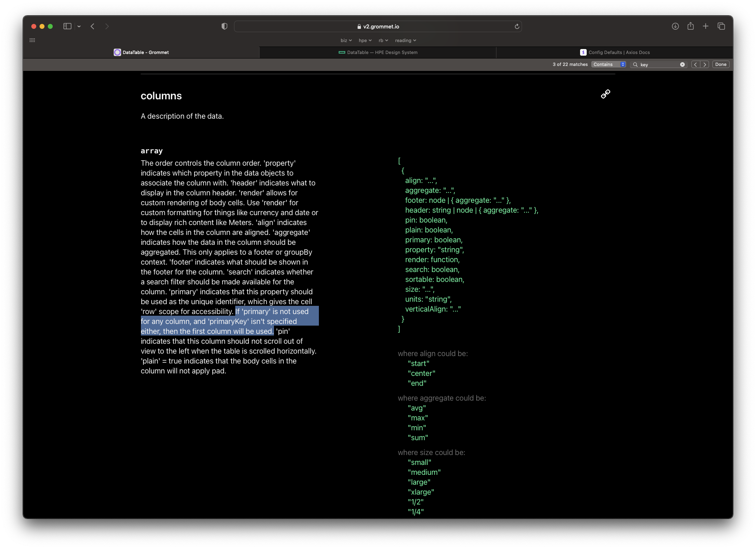
Task: Go to next search match arrow
Action: pyautogui.click(x=705, y=64)
